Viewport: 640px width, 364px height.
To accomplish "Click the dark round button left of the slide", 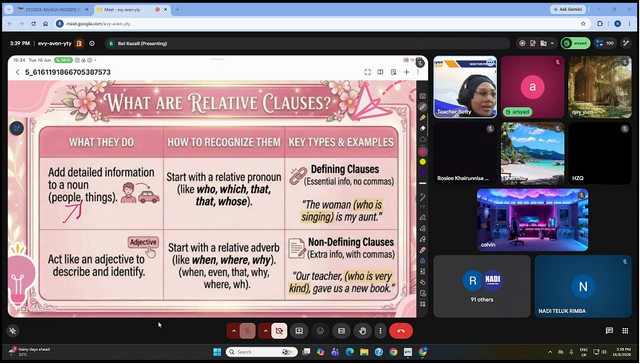I will (17, 129).
